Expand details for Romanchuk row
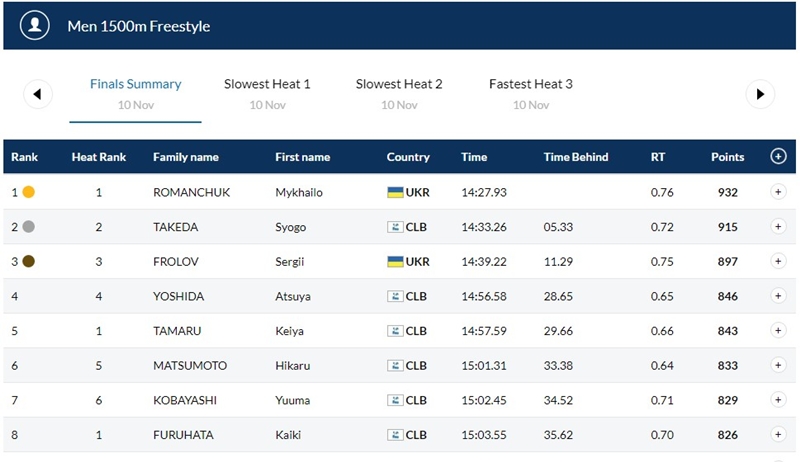 [x=778, y=192]
